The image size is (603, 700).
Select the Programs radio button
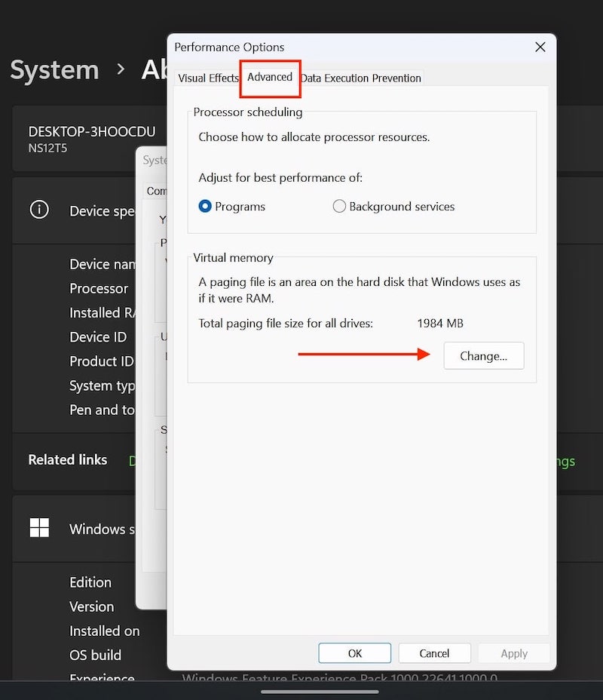[x=205, y=206]
